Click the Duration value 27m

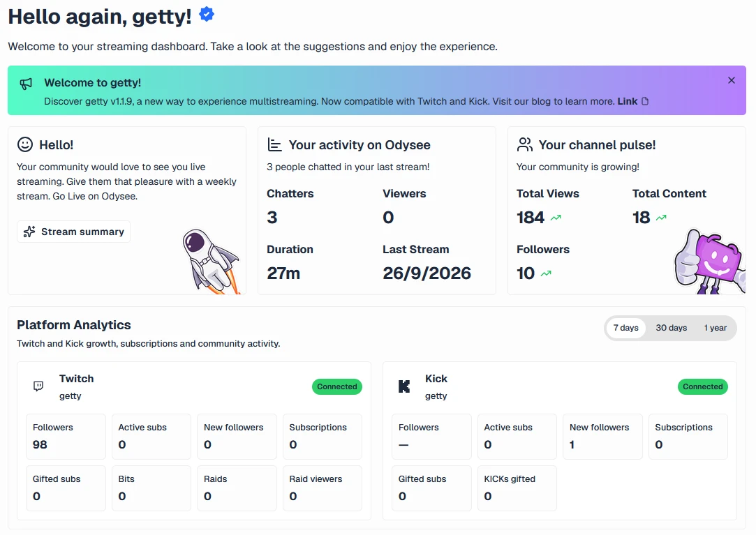283,273
